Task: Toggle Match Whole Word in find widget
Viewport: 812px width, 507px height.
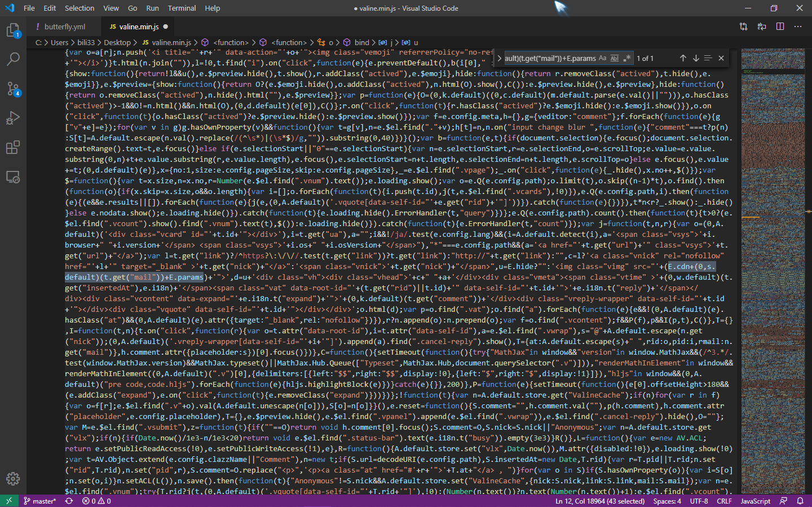Action: (615, 58)
